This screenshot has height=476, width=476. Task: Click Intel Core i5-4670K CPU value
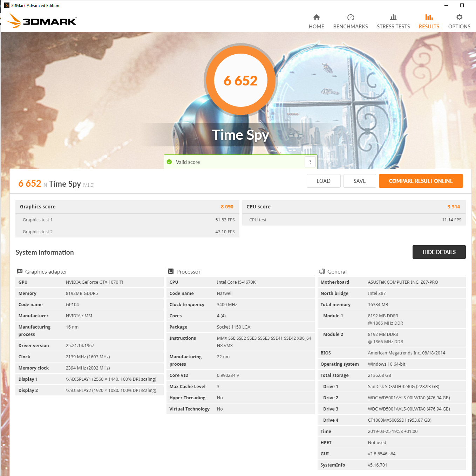pos(236,282)
